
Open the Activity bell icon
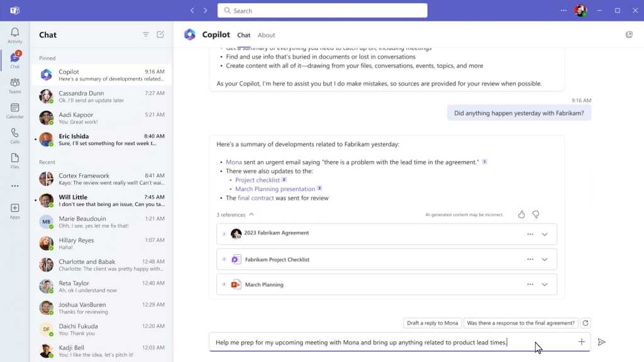[15, 35]
